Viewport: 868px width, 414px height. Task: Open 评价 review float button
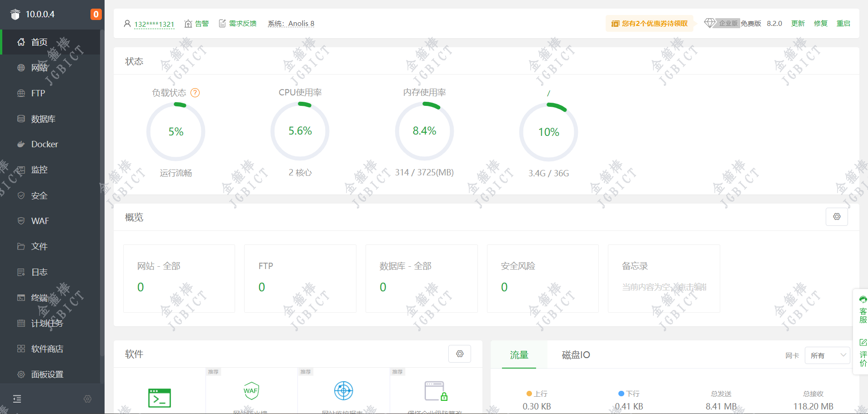[x=863, y=353]
